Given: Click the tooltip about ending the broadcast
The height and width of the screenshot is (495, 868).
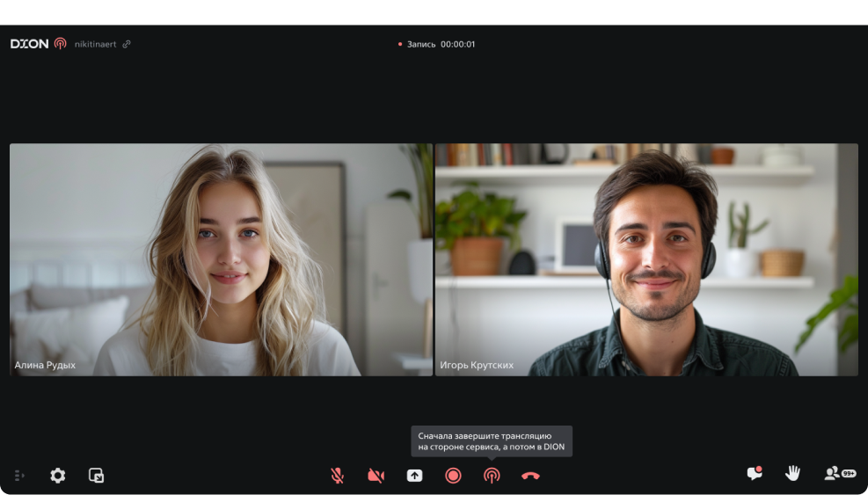Looking at the screenshot, I should 492,441.
